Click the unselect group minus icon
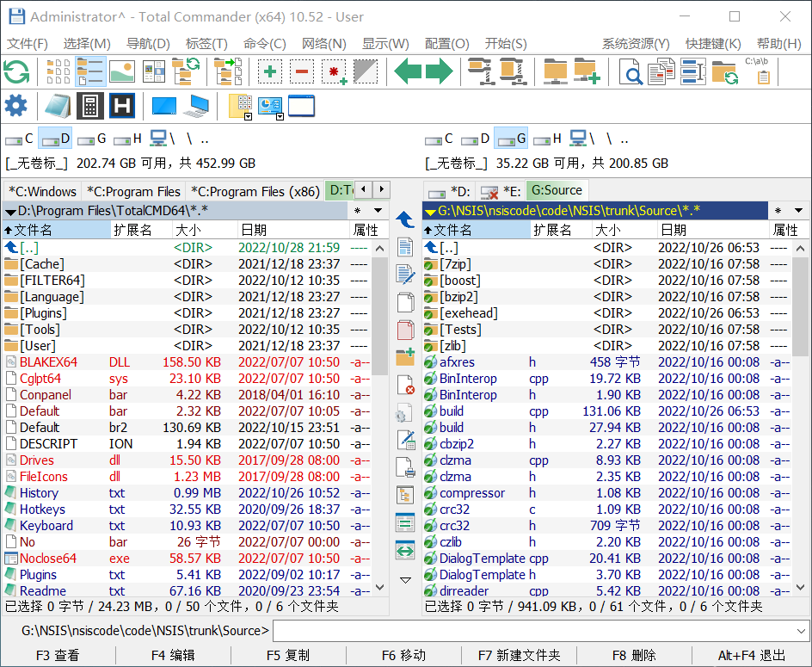812x667 pixels. [302, 71]
